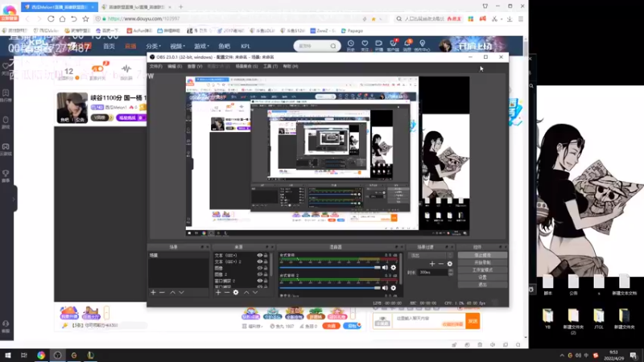Open the browser screenshot scissors dropdown
The height and width of the screenshot is (362, 644).
point(502,19)
